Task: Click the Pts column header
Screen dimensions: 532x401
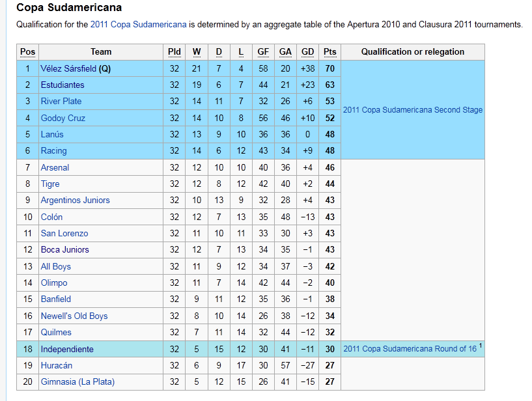Action: 330,52
